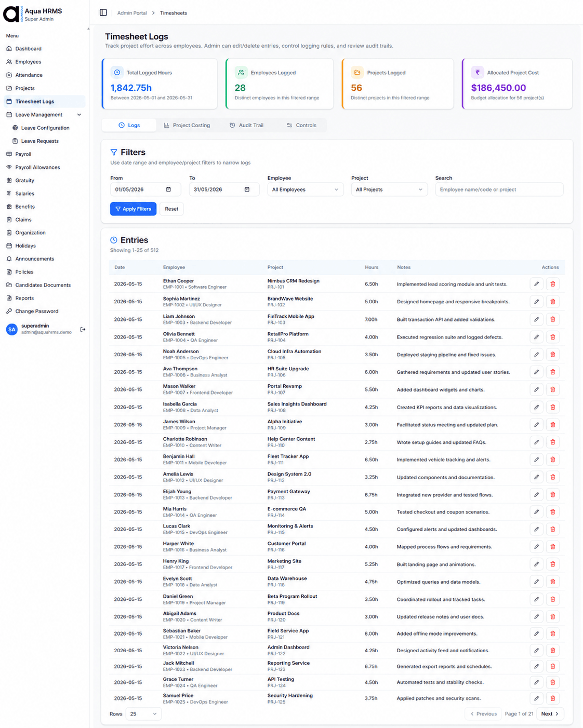Open the Audit Trail tab
Screen dimensions: 583x728
(x=247, y=125)
